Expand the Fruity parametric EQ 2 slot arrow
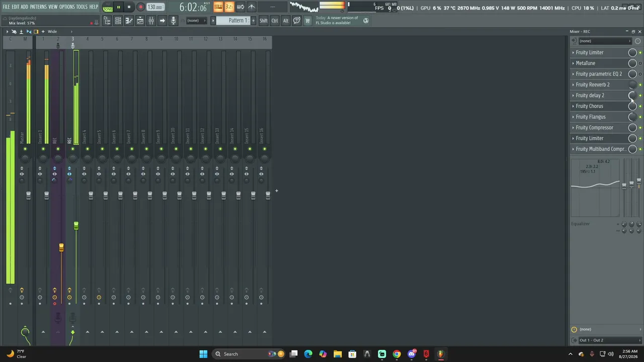 tap(573, 74)
